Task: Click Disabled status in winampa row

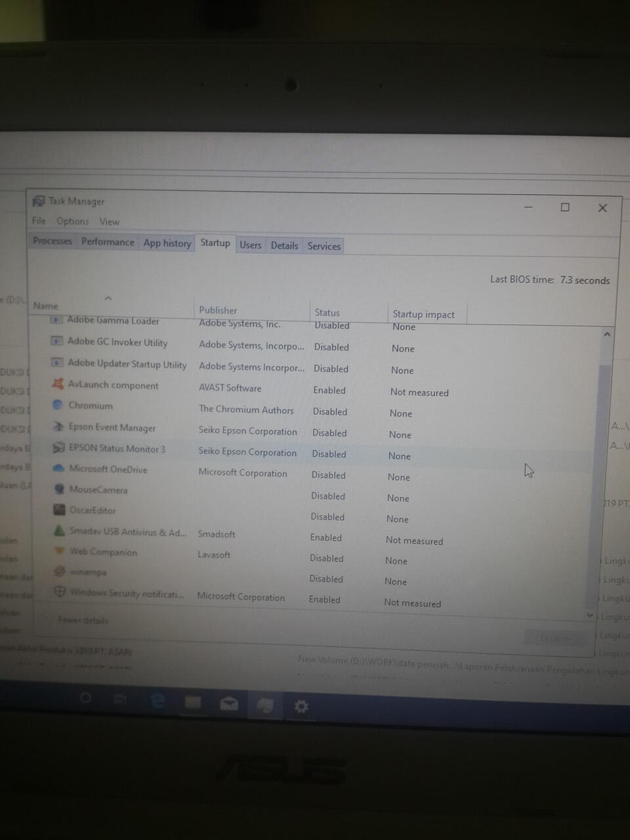Action: (326, 579)
